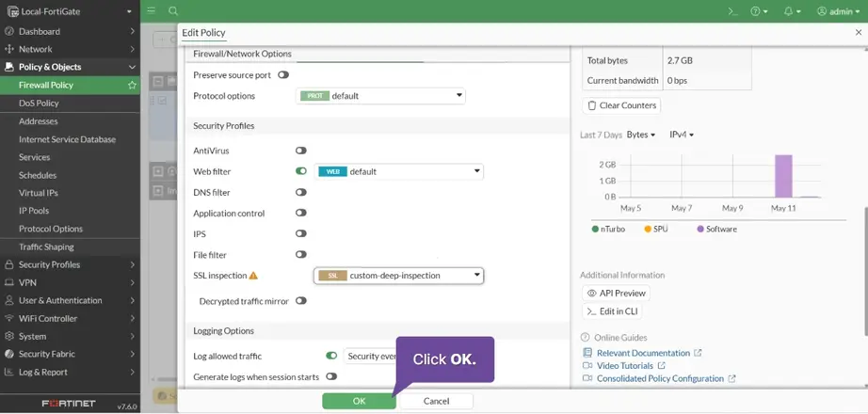Click the hamburger menu icon in top bar
This screenshot has width=868, height=414.
click(152, 11)
